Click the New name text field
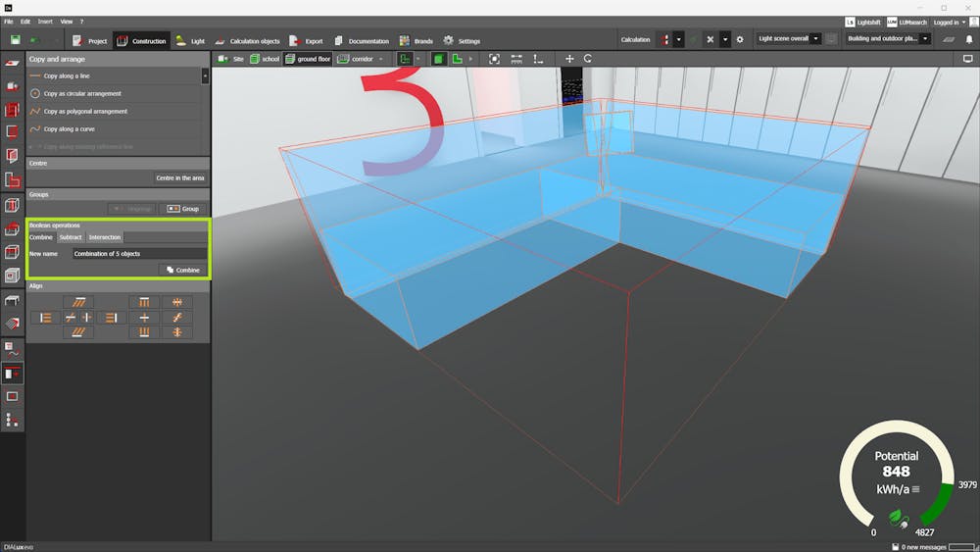The width and height of the screenshot is (980, 552). click(x=139, y=254)
